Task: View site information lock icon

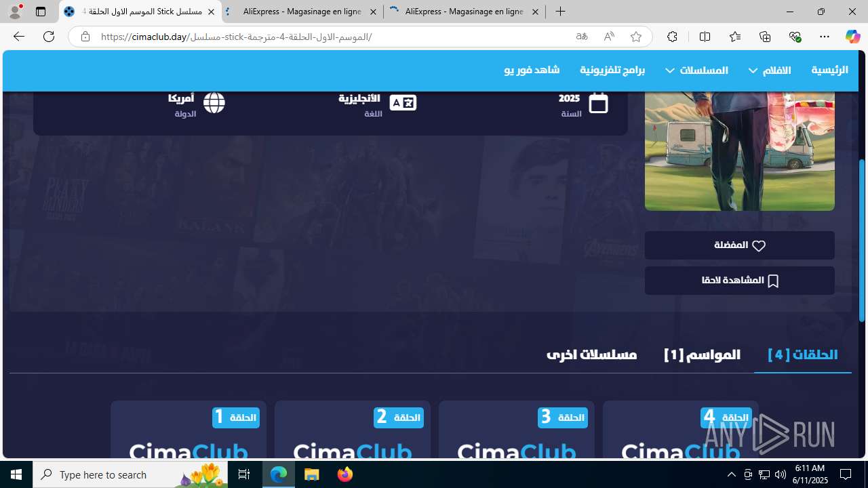Action: [85, 37]
